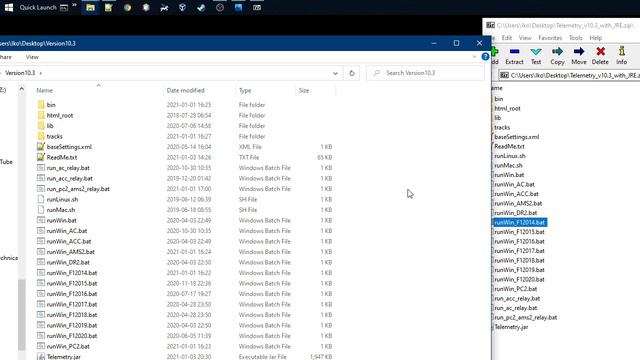
Task: Open the Help menu in 7-Zip
Action: pos(596,38)
